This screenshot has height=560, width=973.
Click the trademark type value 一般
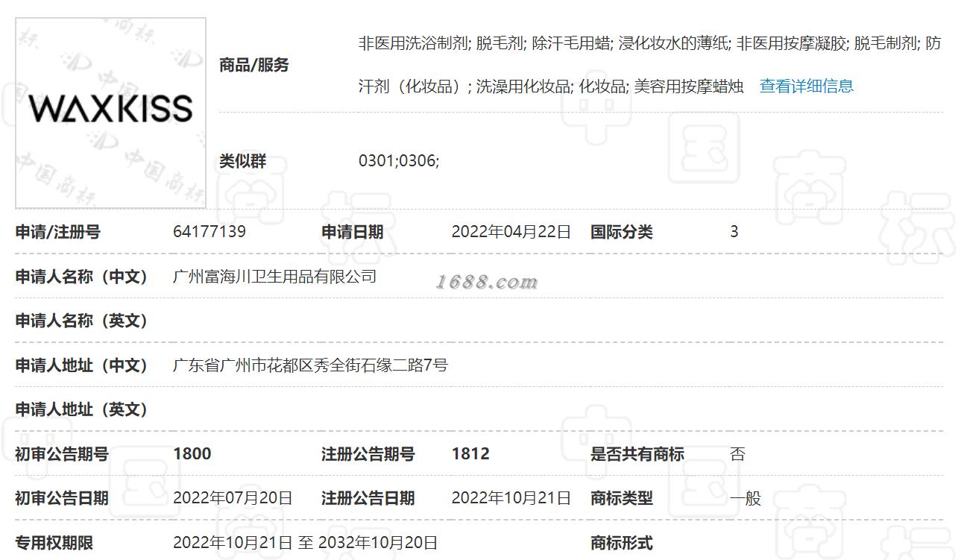(745, 498)
